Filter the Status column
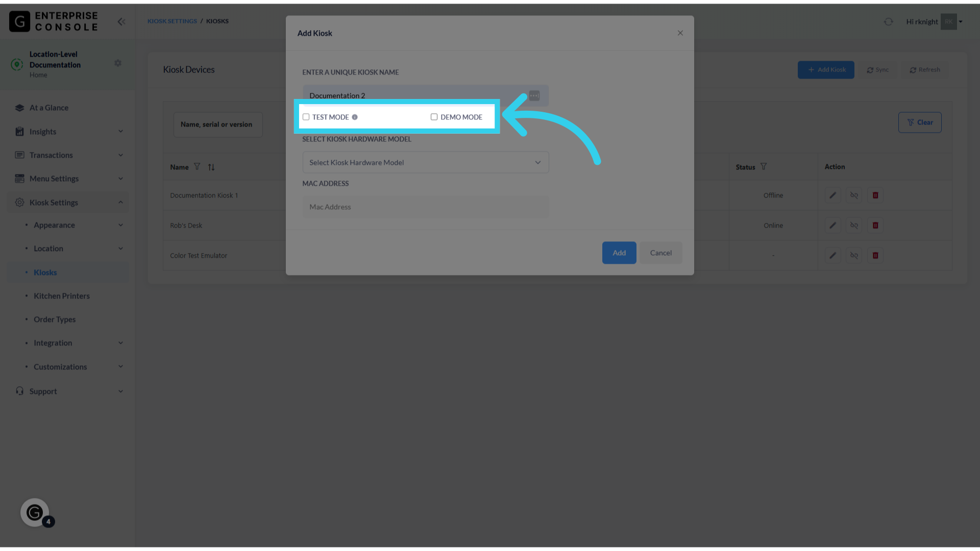980x551 pixels. click(764, 166)
